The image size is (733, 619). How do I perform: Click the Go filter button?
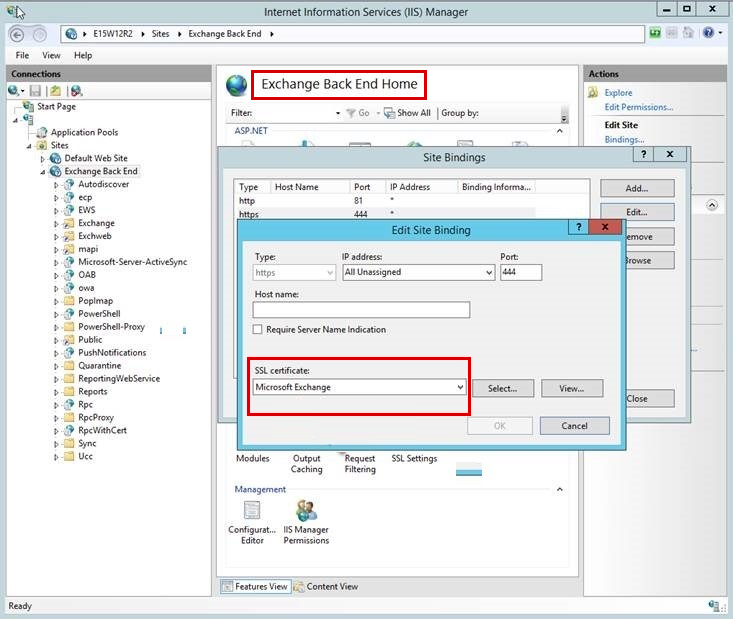pyautogui.click(x=358, y=113)
